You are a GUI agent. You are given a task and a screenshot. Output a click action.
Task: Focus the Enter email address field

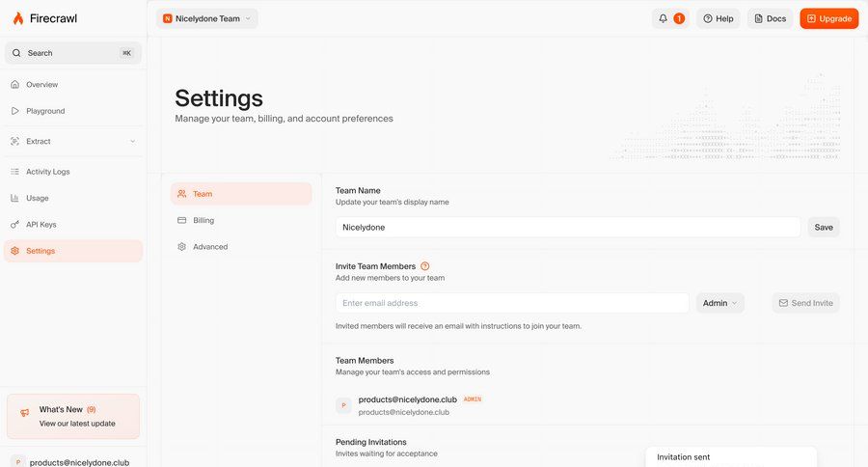click(x=511, y=303)
